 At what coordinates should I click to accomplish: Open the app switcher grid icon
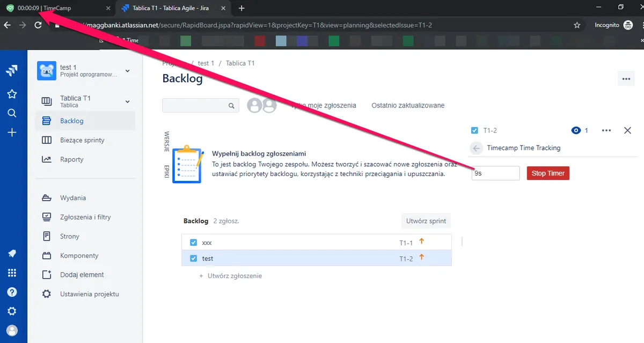12,273
